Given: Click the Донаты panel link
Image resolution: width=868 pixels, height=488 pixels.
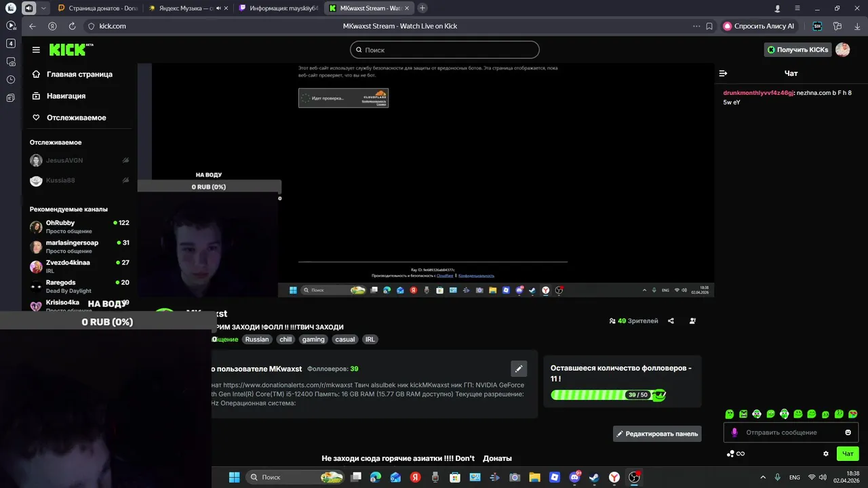Looking at the screenshot, I should [x=497, y=459].
